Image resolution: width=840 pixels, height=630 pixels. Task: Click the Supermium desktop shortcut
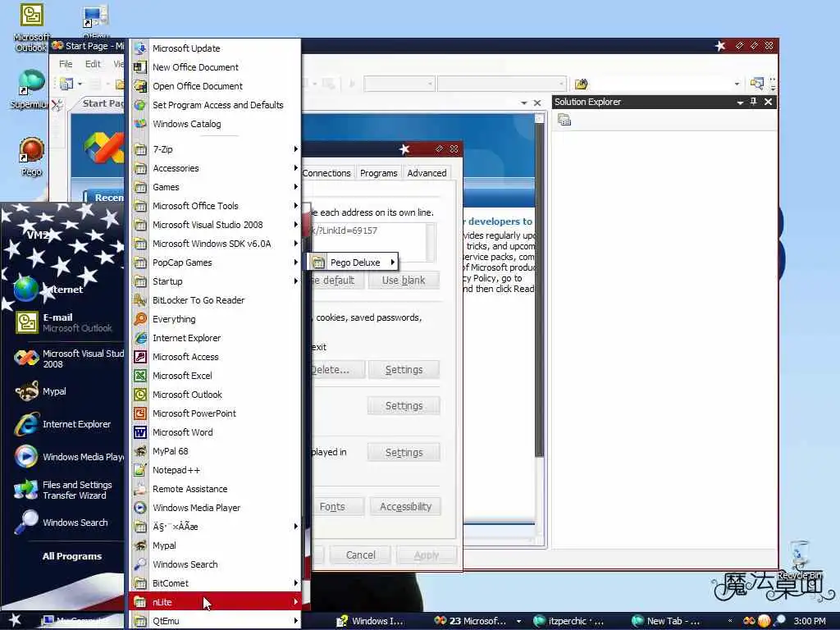[30, 89]
